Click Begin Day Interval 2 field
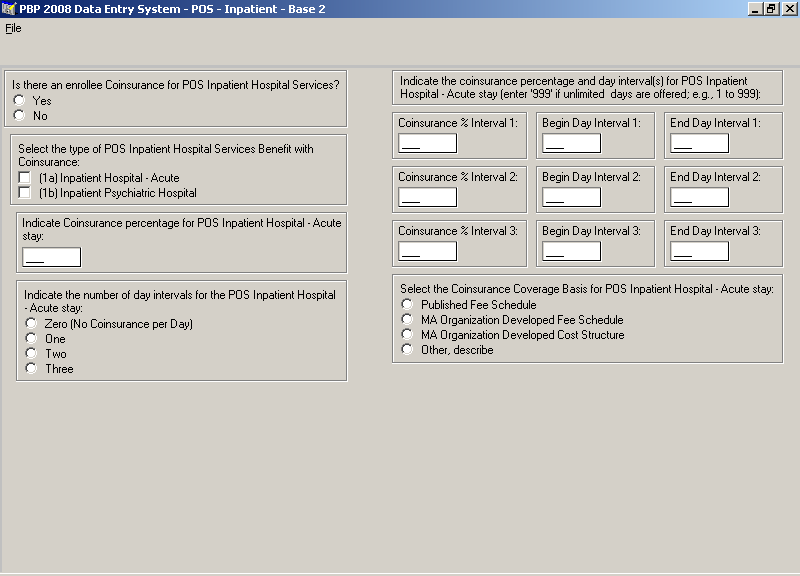The image size is (800, 576). [571, 197]
